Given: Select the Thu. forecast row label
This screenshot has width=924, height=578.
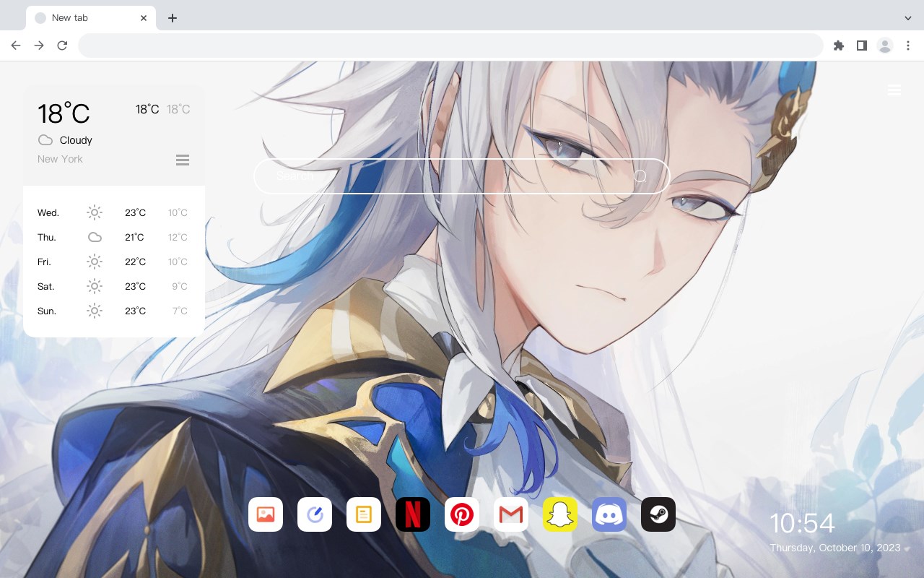Looking at the screenshot, I should click(47, 237).
